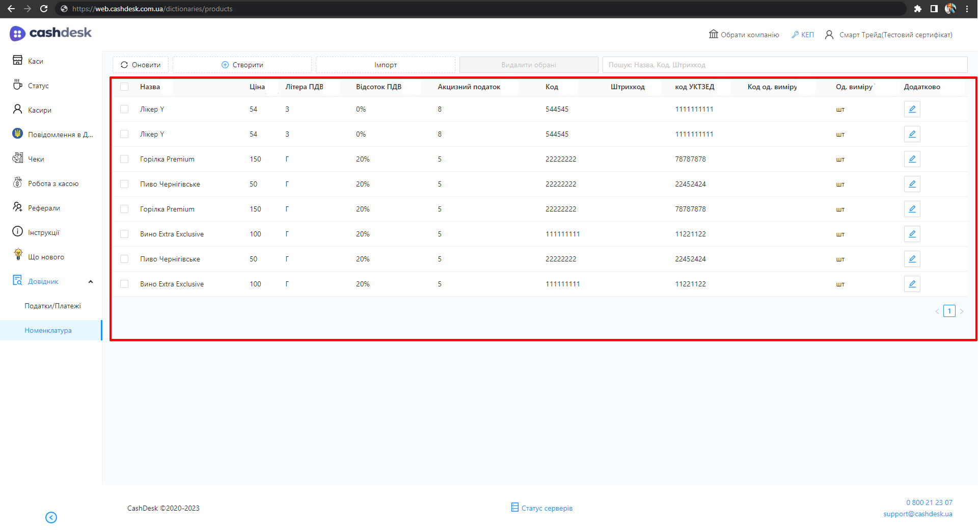Check the box for first Лікер Y row
The height and width of the screenshot is (530, 980).
(x=124, y=109)
